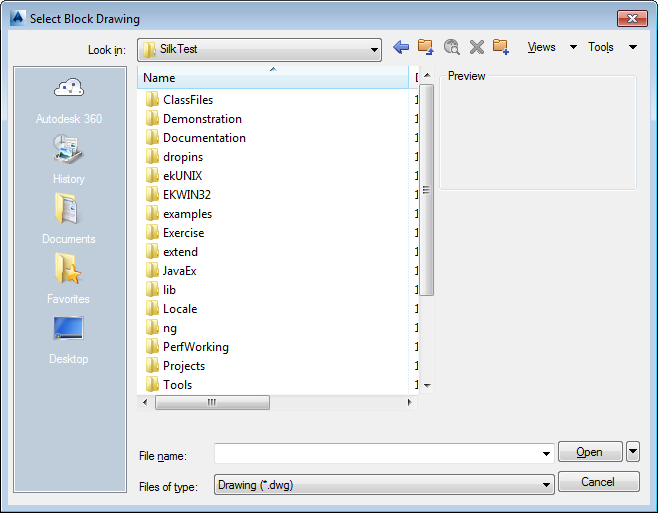The width and height of the screenshot is (658, 513).
Task: Expand the Files of type dropdown
Action: click(546, 485)
